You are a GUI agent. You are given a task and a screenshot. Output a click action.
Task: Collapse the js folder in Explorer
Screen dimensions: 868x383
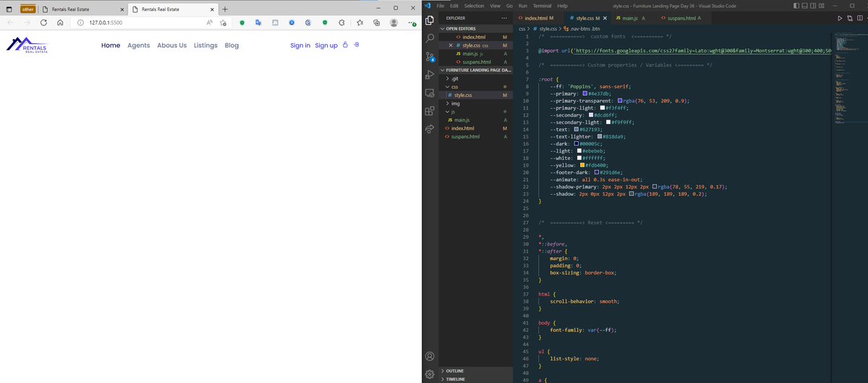click(x=477, y=111)
